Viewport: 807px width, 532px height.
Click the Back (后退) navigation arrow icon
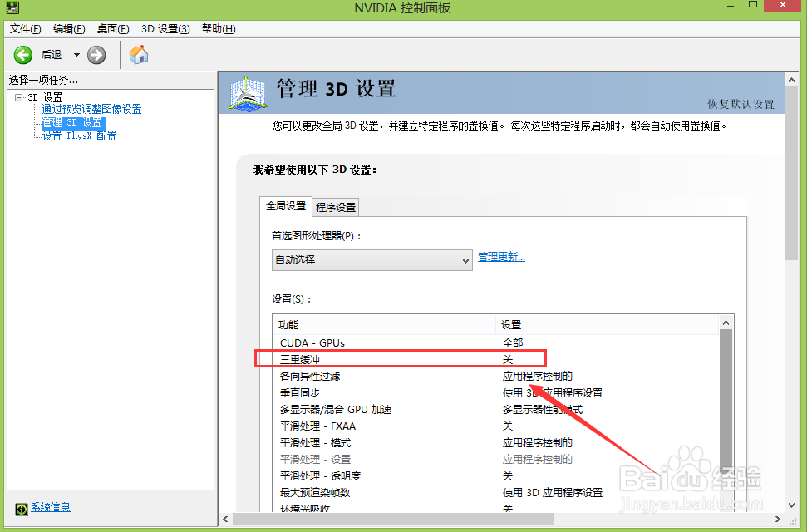(22, 55)
